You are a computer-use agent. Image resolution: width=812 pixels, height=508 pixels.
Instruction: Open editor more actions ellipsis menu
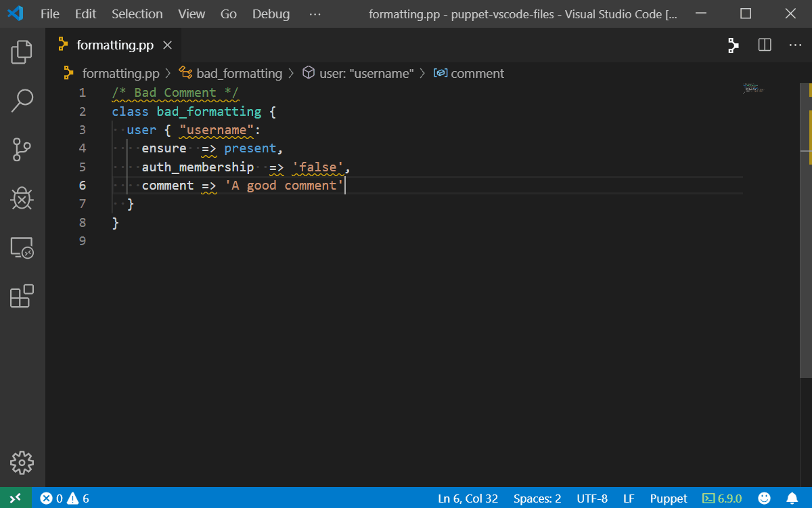point(795,45)
